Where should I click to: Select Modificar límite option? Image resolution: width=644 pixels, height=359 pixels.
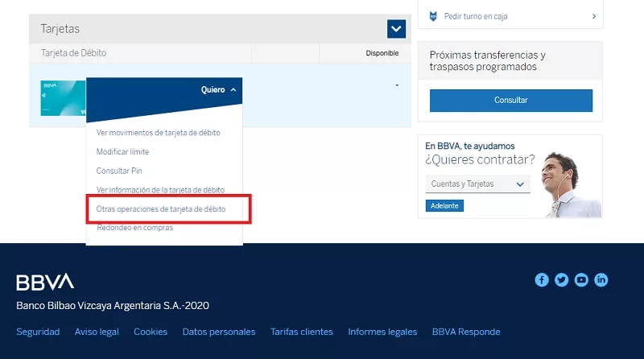[x=122, y=152]
